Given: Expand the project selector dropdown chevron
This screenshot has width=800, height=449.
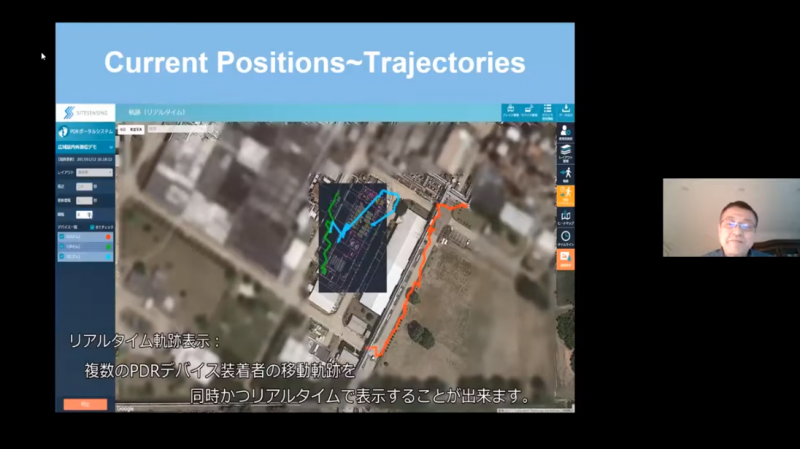Looking at the screenshot, I should pos(111,147).
